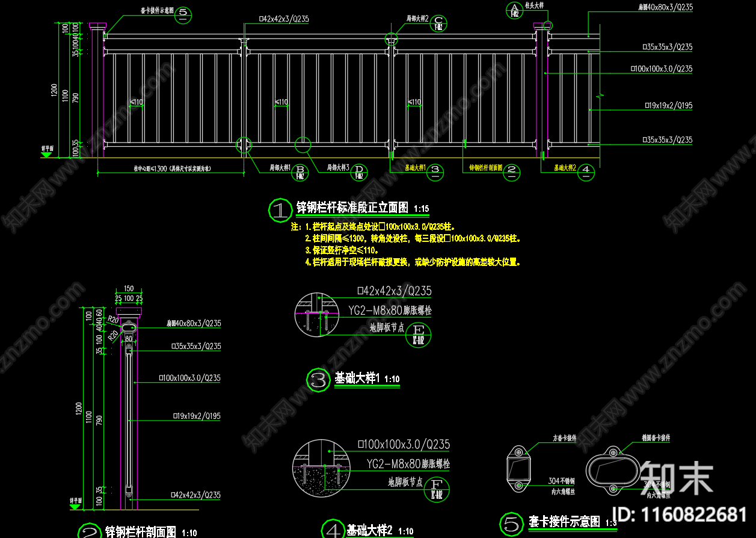Click the circled A column-head detail callout
The width and height of the screenshot is (756, 538).
pos(515,10)
